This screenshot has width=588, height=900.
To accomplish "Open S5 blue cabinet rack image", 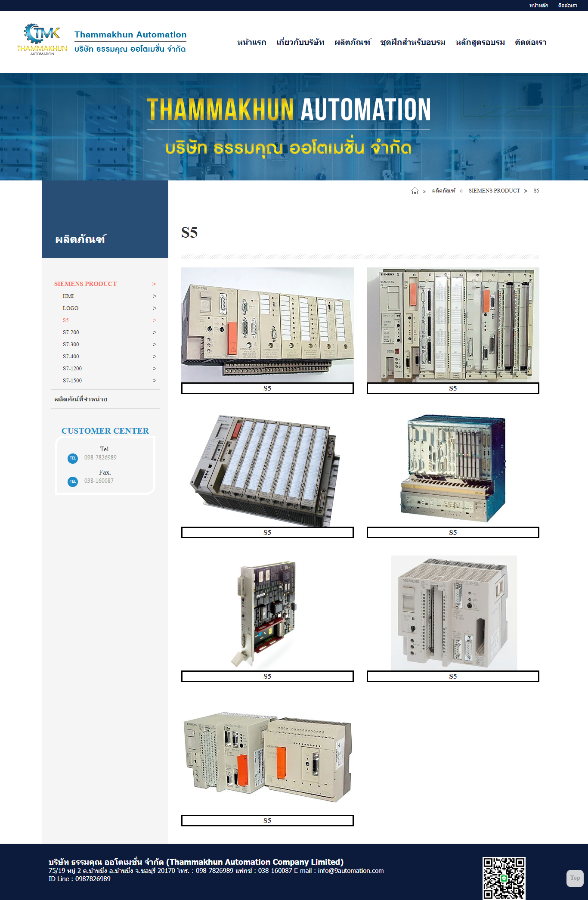I will pos(453,469).
